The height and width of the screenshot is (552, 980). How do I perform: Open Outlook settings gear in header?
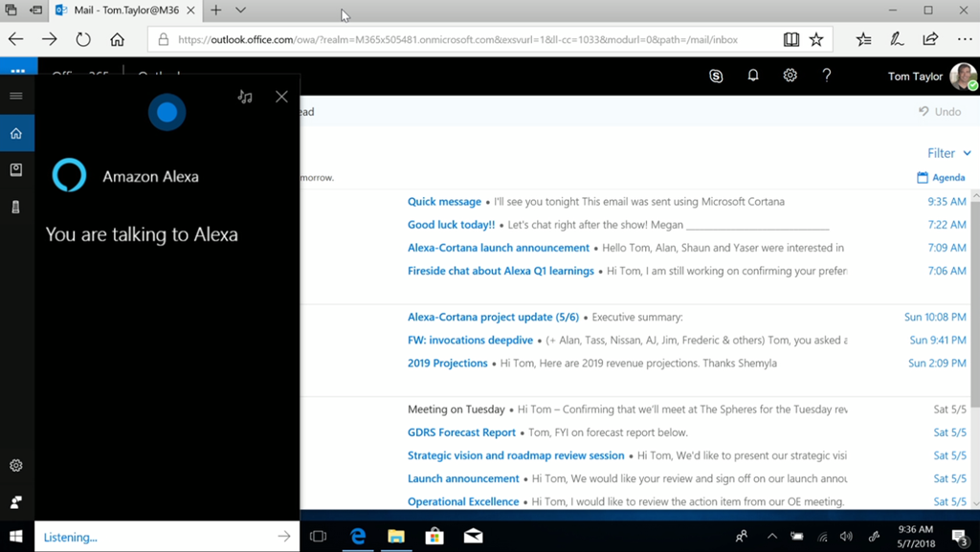[790, 76]
